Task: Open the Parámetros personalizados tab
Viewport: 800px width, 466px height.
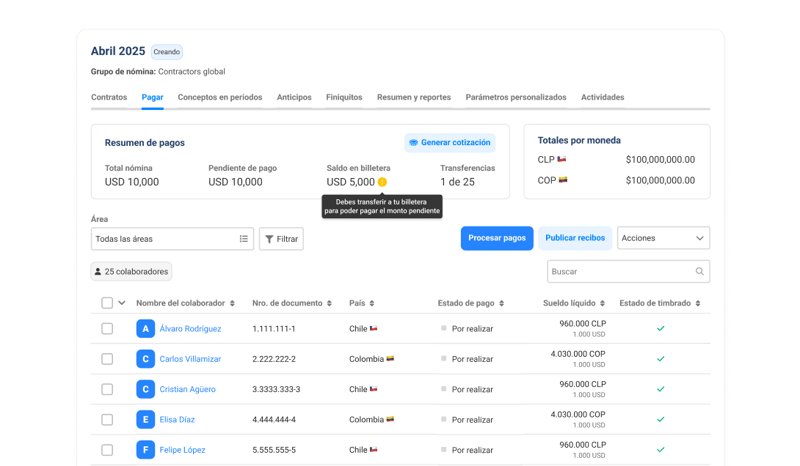Action: click(516, 97)
